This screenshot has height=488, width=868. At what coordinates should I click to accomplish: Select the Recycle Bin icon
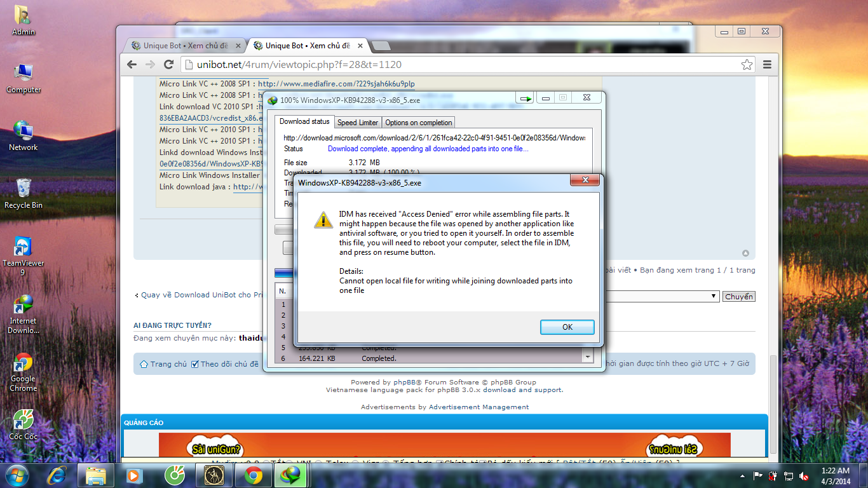24,193
